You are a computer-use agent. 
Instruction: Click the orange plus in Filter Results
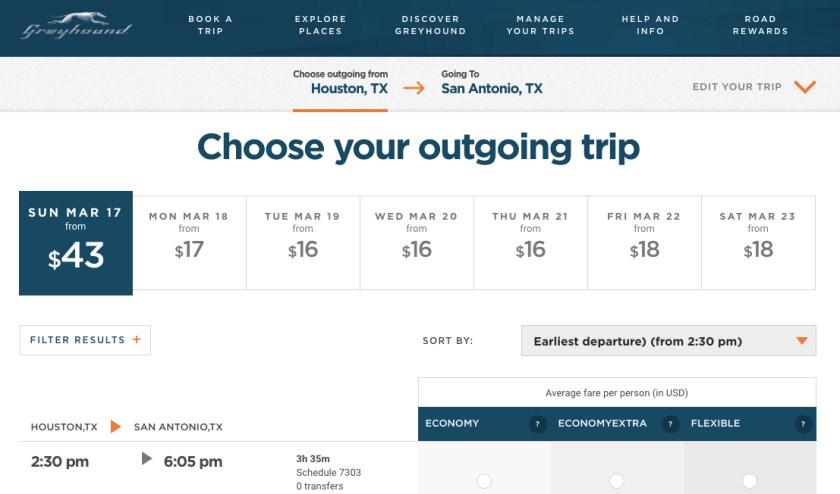point(136,340)
